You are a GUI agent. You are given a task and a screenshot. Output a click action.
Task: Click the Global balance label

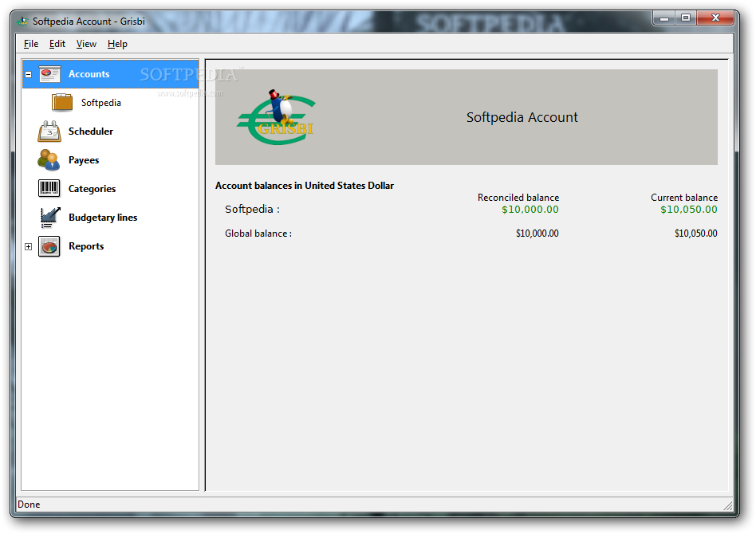click(x=258, y=234)
